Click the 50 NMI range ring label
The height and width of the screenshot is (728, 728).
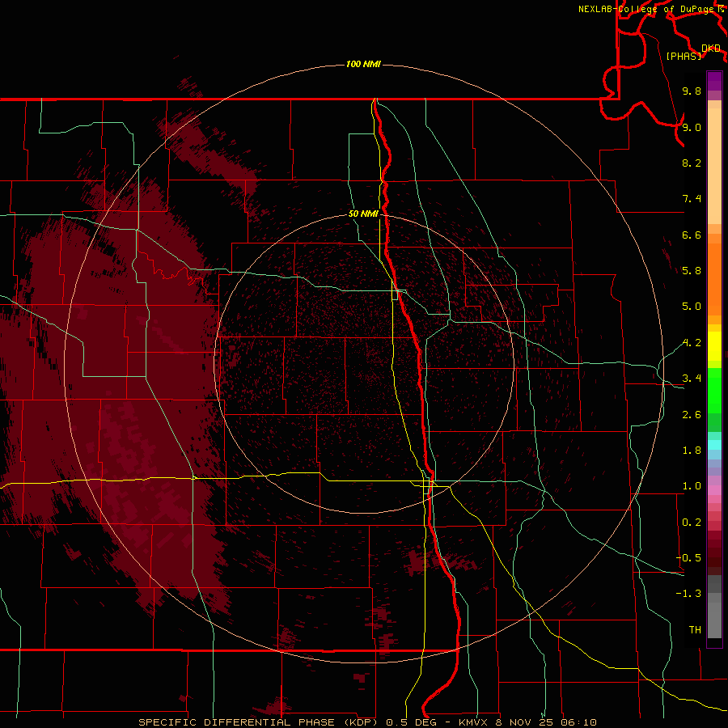(363, 214)
